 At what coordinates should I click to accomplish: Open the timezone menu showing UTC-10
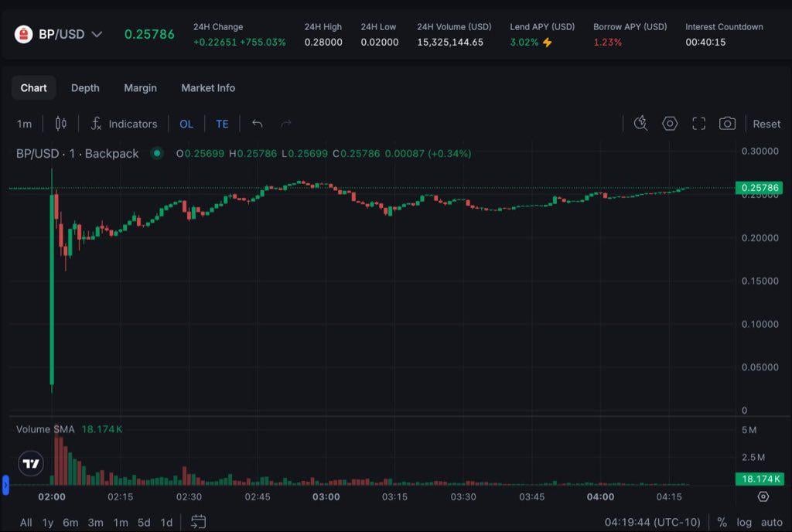(x=653, y=522)
